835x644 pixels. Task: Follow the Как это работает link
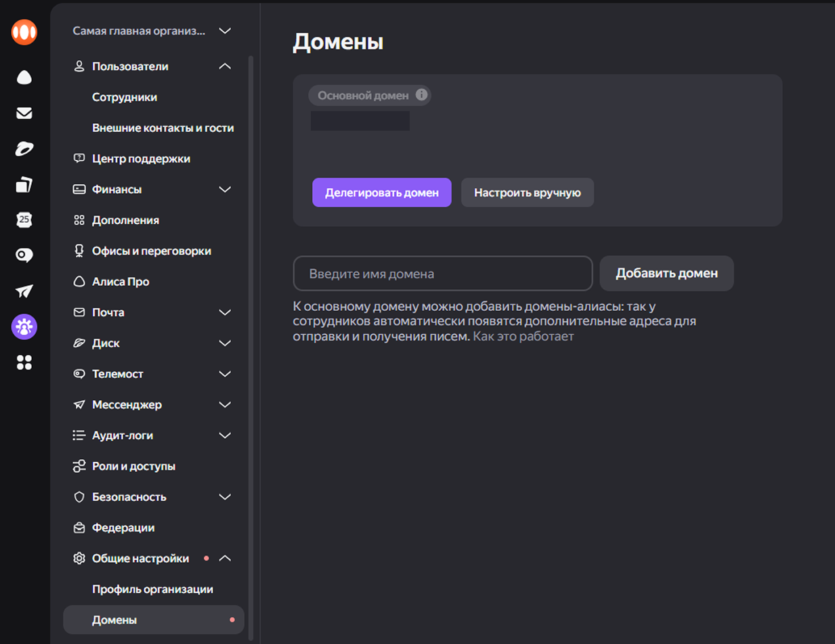523,337
